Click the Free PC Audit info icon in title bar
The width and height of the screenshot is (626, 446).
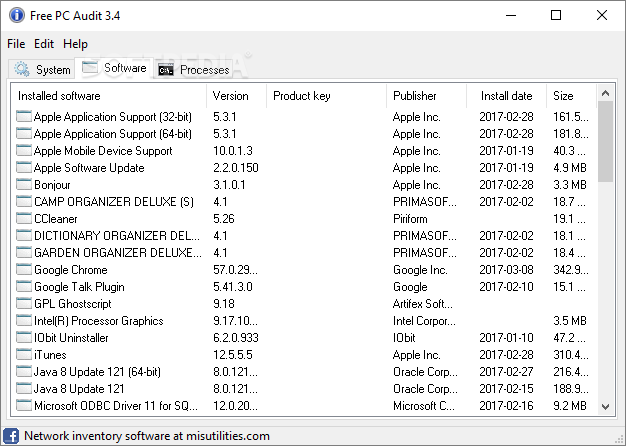(16, 15)
